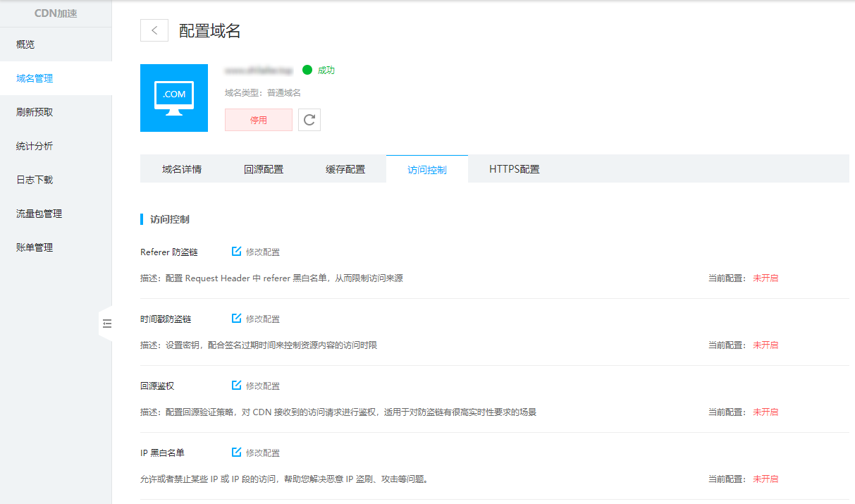Click edit icon for 时间戳防盗链
The image size is (855, 504).
pyautogui.click(x=237, y=319)
